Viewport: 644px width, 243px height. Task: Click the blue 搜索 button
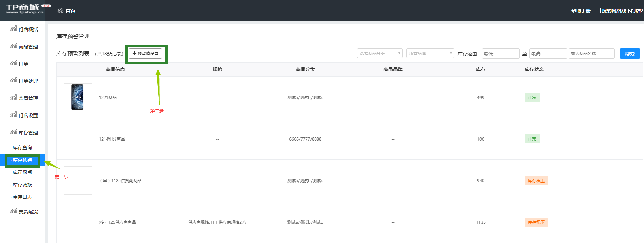click(630, 54)
